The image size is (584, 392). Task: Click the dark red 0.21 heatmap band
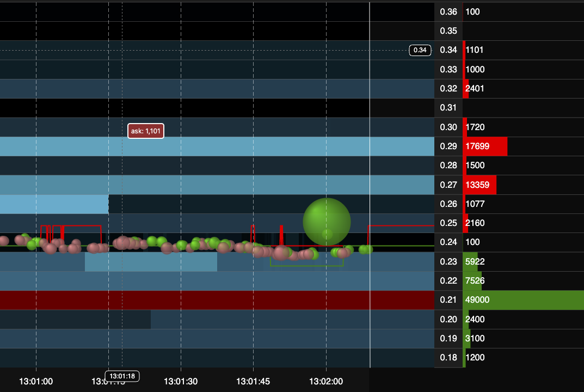pyautogui.click(x=217, y=300)
